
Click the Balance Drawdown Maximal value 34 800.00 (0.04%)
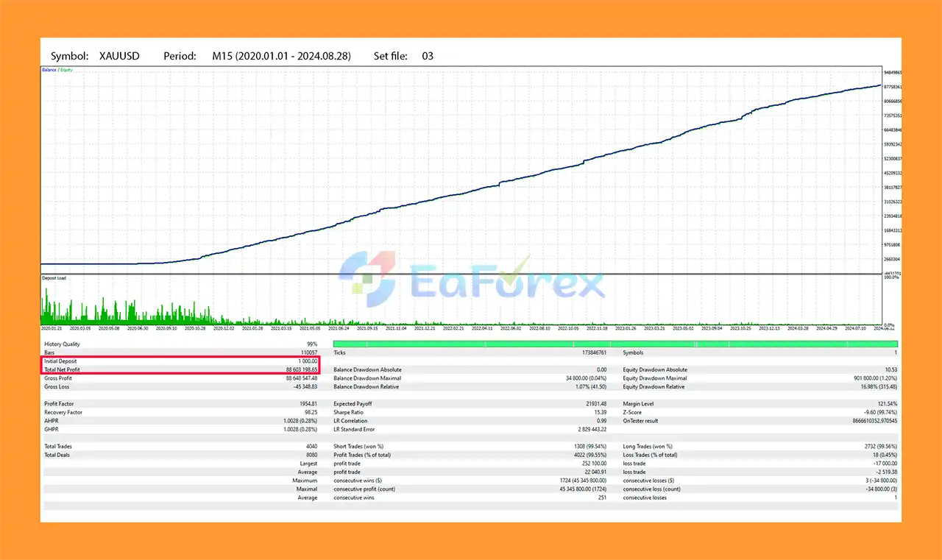coord(585,378)
